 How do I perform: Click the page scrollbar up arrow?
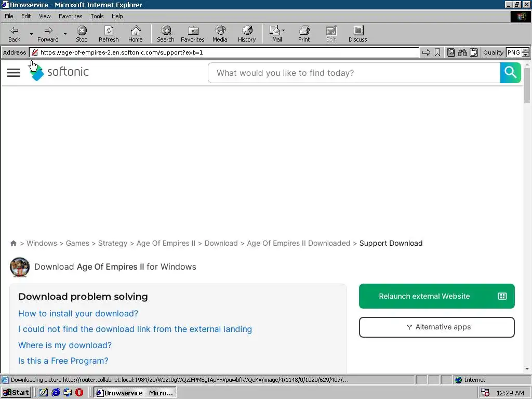pos(527,64)
